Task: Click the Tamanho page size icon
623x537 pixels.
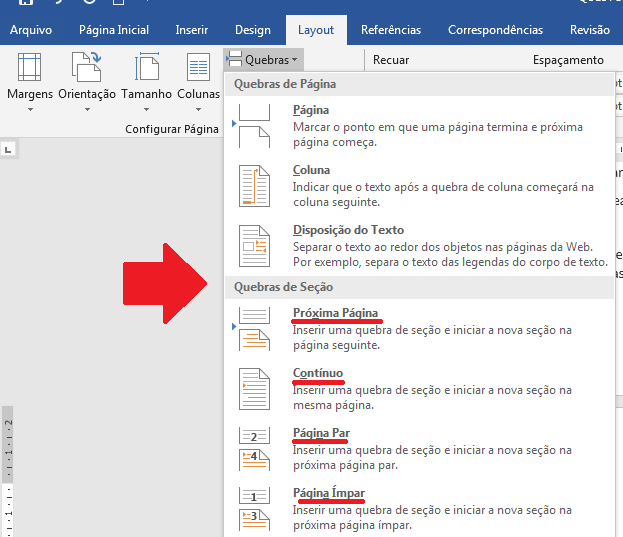Action: tap(147, 67)
